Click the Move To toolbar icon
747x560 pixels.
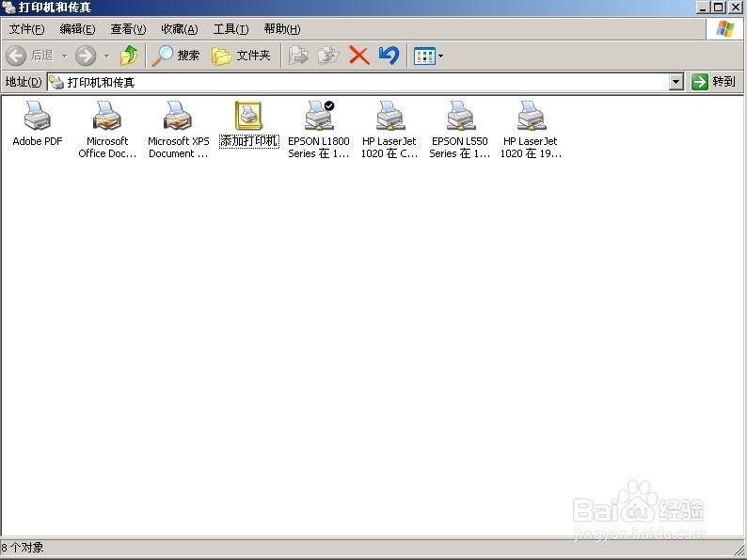coord(298,56)
